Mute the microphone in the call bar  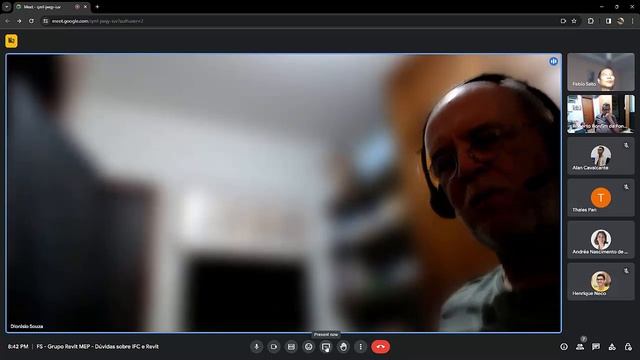click(256, 347)
